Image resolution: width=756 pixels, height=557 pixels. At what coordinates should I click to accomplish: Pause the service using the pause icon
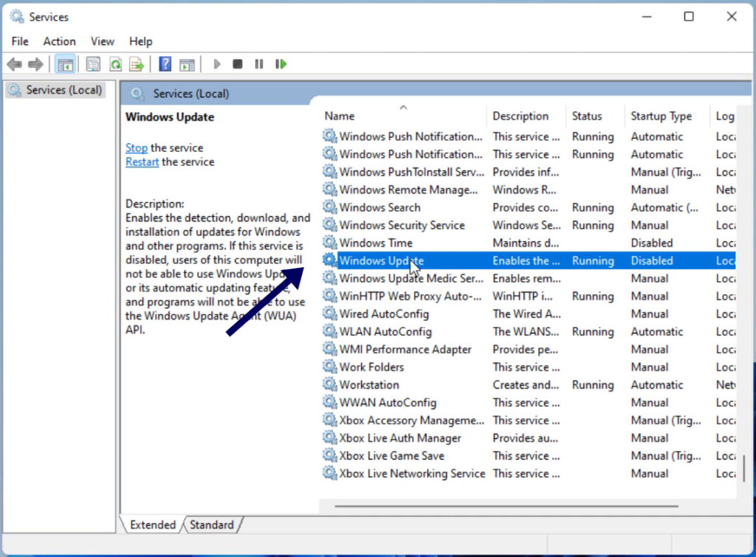point(258,64)
